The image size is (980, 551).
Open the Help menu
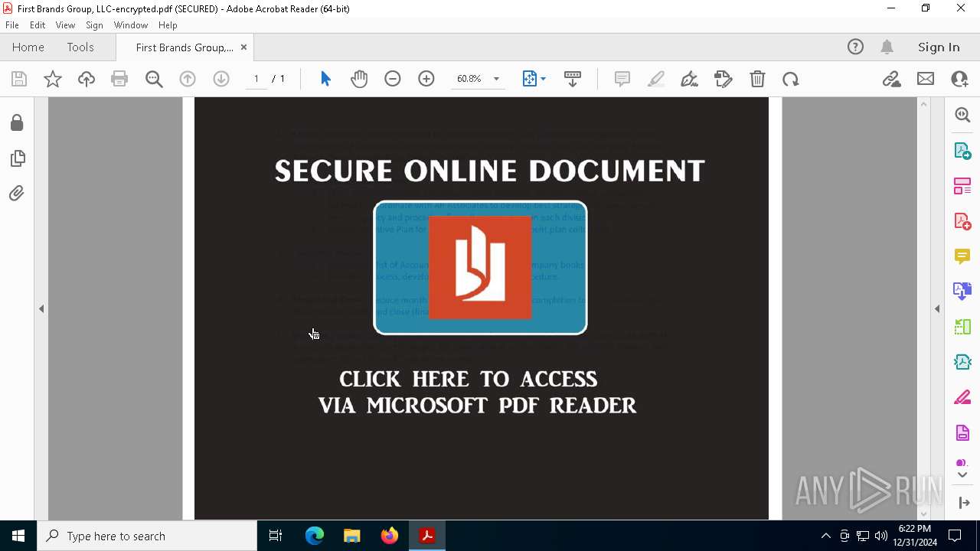point(168,25)
